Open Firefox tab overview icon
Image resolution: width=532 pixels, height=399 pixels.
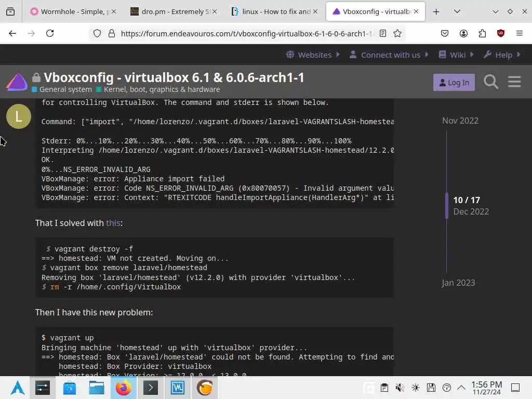click(10, 11)
